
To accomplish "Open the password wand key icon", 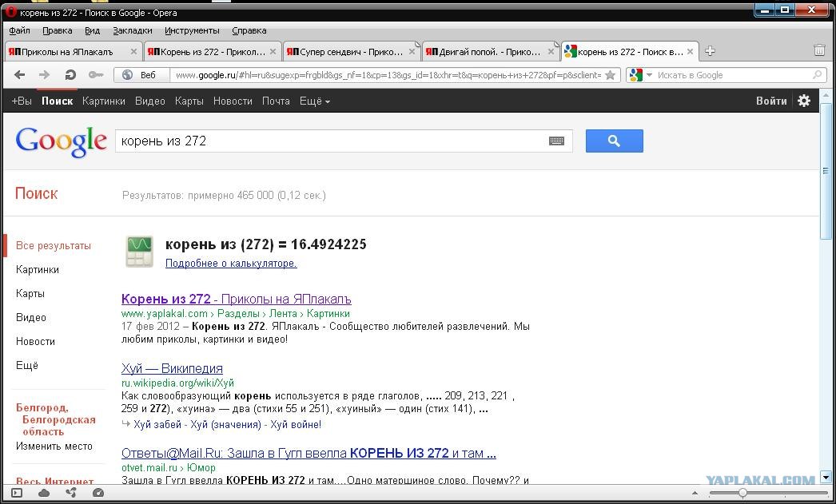I will click(x=96, y=75).
